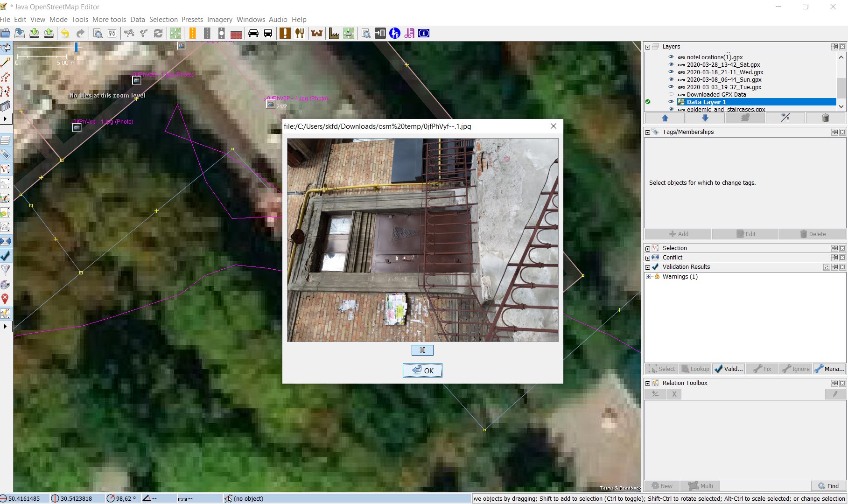
Task: Click the Open file toolbar icon
Action: tap(5, 33)
